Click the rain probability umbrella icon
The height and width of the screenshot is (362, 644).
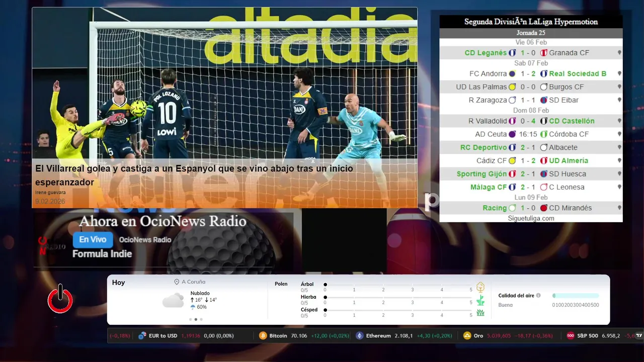pyautogui.click(x=193, y=307)
